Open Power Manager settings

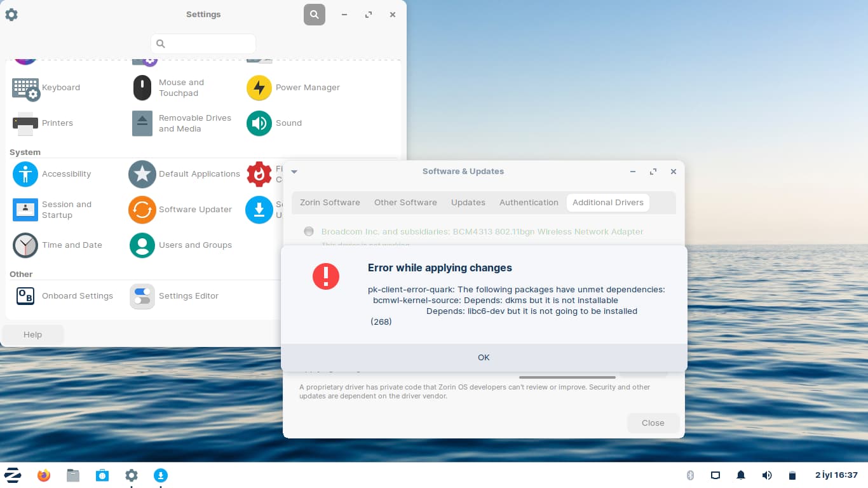pos(293,88)
